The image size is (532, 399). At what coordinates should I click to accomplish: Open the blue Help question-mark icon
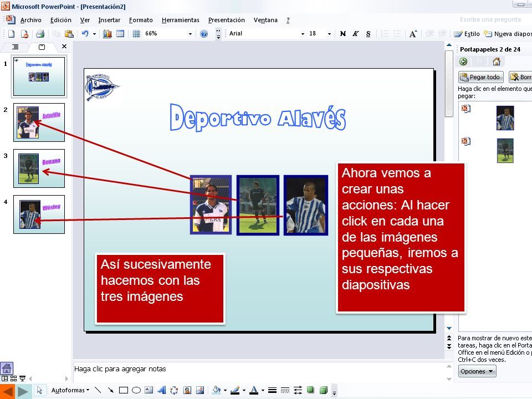[204, 34]
